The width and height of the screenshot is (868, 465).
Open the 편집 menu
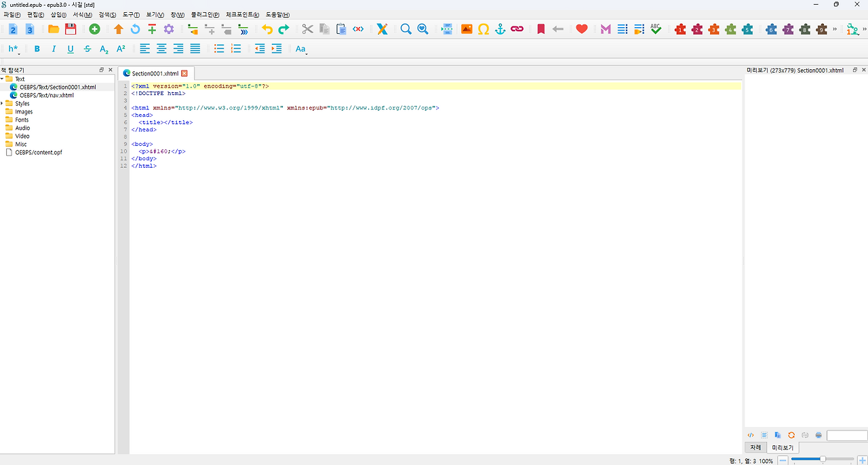tap(36, 15)
